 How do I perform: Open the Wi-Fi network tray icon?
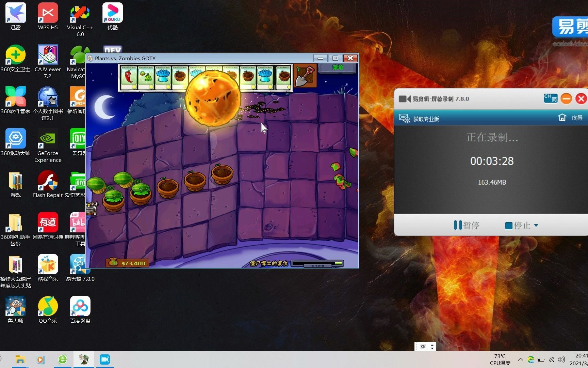pyautogui.click(x=552, y=359)
